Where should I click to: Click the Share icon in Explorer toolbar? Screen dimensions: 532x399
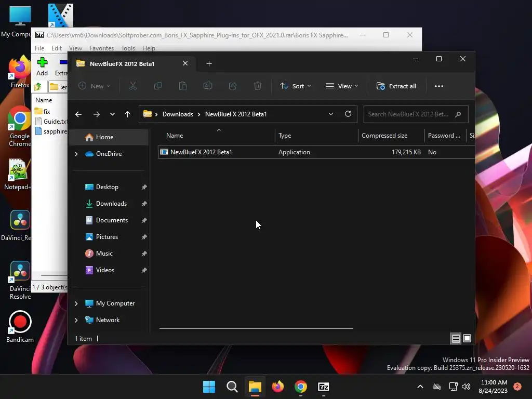pos(233,86)
